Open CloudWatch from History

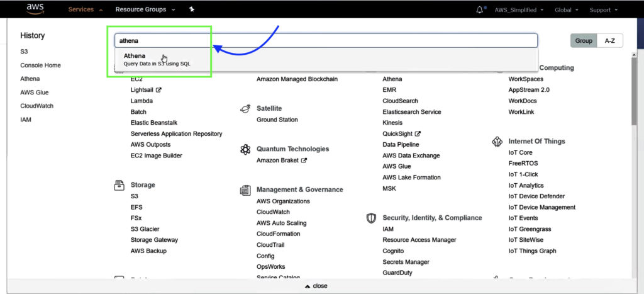coord(37,106)
